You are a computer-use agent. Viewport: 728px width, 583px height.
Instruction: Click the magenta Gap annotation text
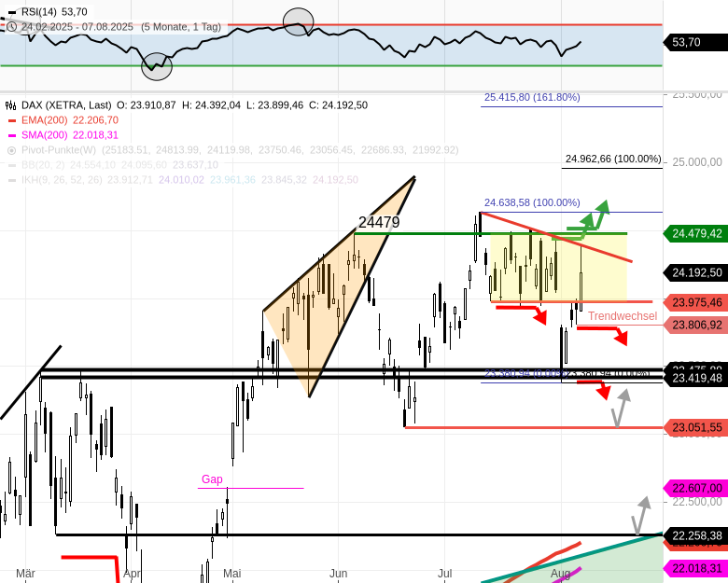212,479
